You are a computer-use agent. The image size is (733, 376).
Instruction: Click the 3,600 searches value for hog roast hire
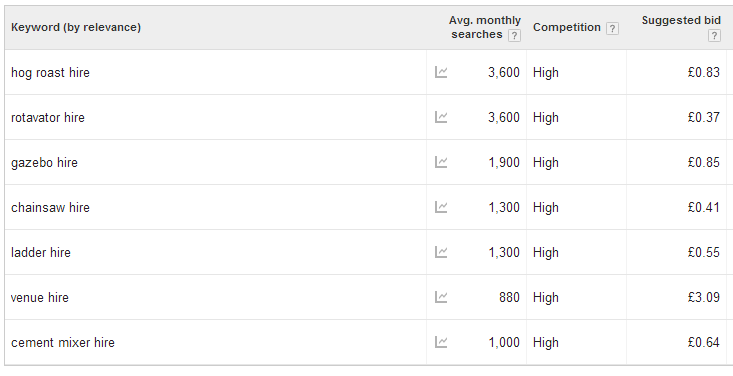click(x=504, y=72)
